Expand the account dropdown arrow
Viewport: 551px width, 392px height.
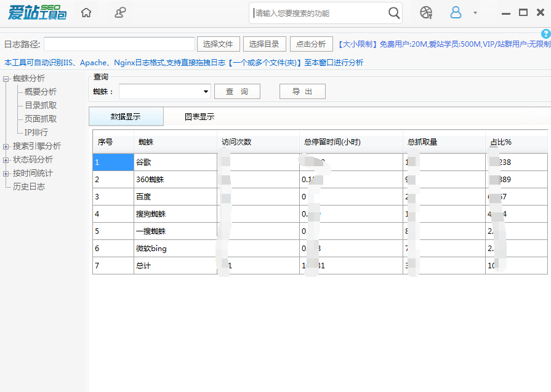tap(475, 13)
